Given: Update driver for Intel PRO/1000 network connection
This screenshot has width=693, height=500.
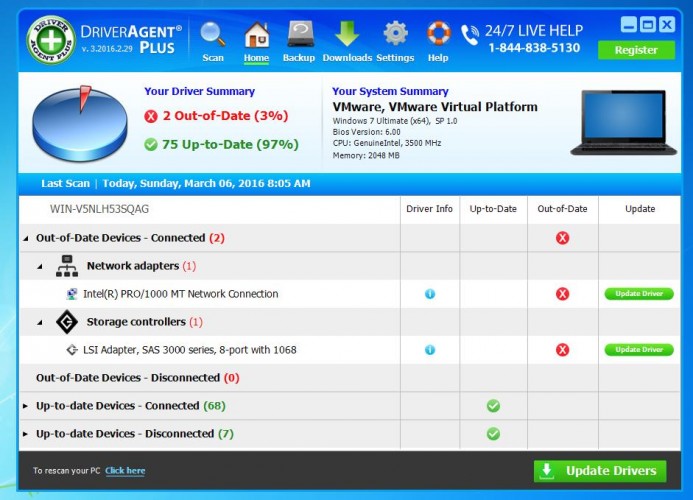Looking at the screenshot, I should (x=639, y=294).
